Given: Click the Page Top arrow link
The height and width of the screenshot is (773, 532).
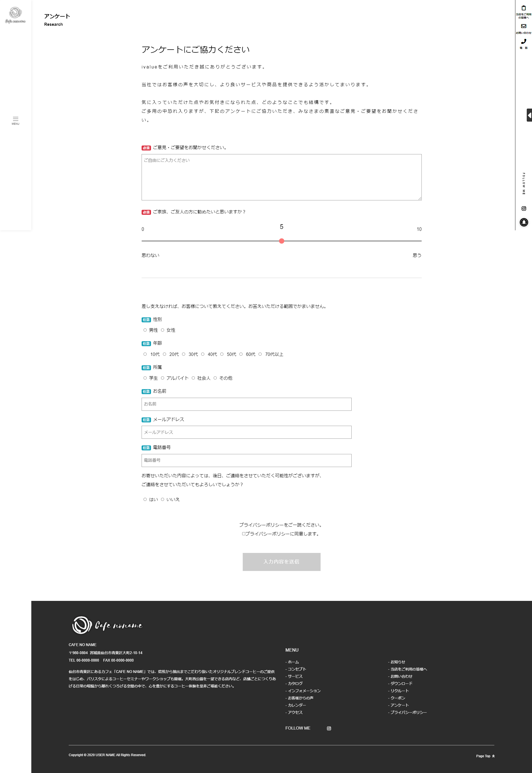Looking at the screenshot, I should coord(485,756).
